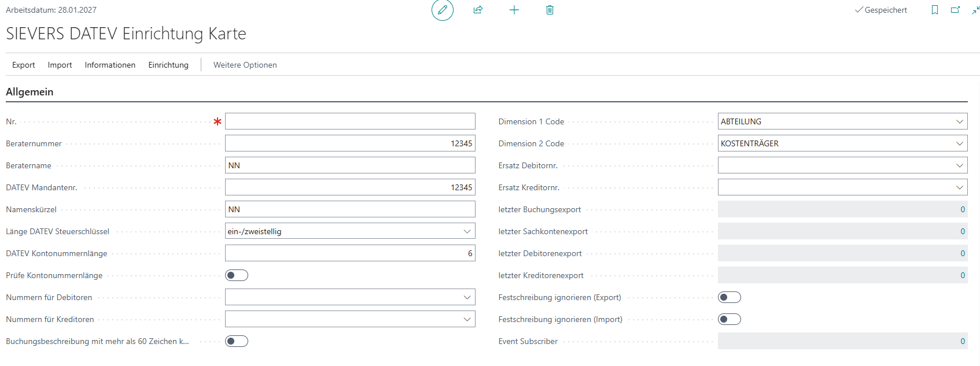
Task: Open the Ersatz Kreditornr. dropdown
Action: click(960, 187)
